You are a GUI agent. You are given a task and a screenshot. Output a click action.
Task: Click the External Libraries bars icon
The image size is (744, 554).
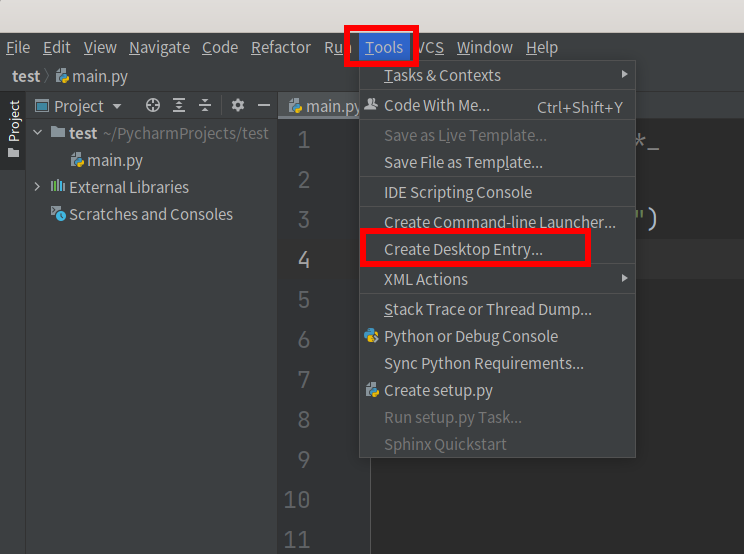[x=58, y=186]
